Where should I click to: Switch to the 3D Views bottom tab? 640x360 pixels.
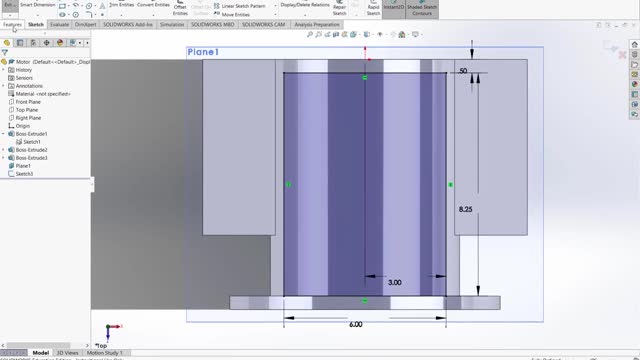[67, 353]
